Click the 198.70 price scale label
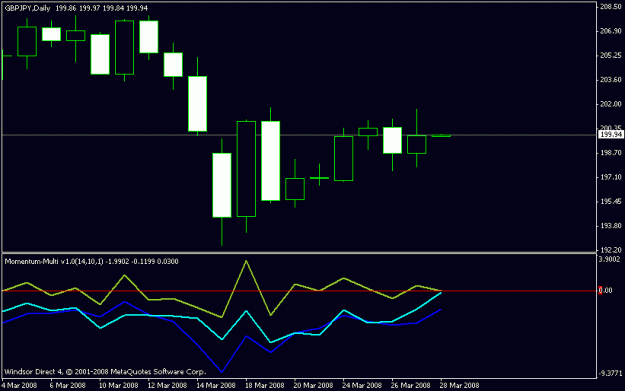The width and height of the screenshot is (625, 391). point(611,153)
